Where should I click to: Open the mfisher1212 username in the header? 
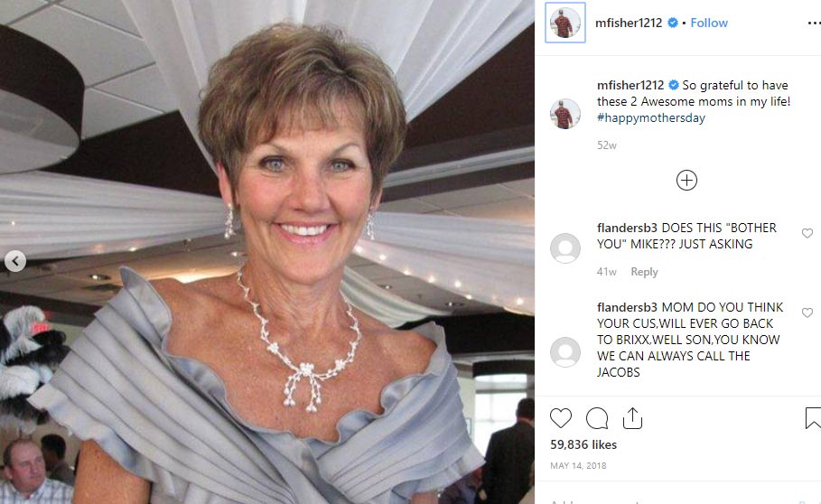(x=630, y=23)
